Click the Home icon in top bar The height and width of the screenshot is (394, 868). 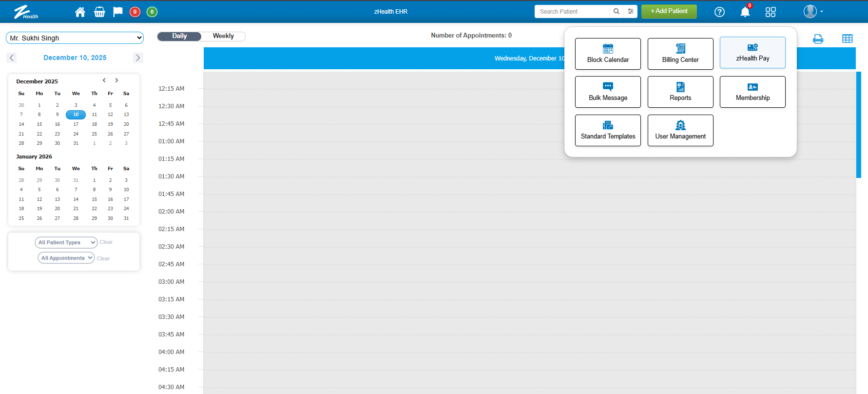click(80, 12)
